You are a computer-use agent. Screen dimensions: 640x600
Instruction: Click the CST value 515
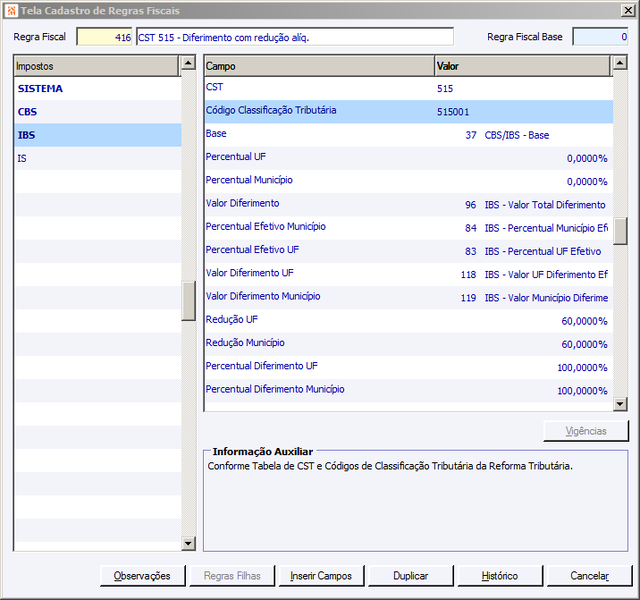445,89
